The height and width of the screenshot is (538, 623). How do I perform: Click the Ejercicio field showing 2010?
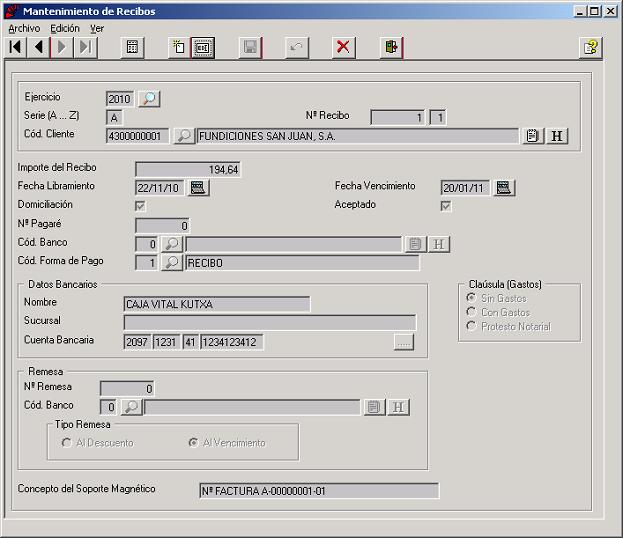[x=120, y=99]
